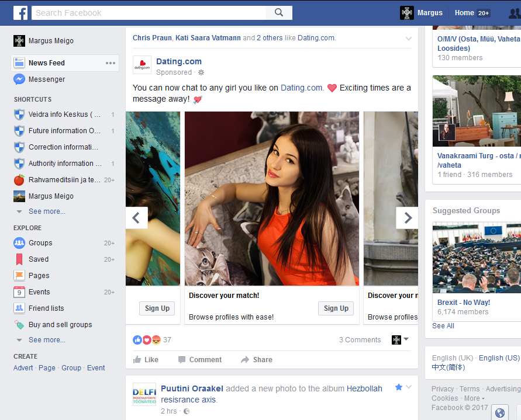Screen dimensions: 521x420
Task: Click Dating.com logo thumbnail
Action: click(142, 65)
